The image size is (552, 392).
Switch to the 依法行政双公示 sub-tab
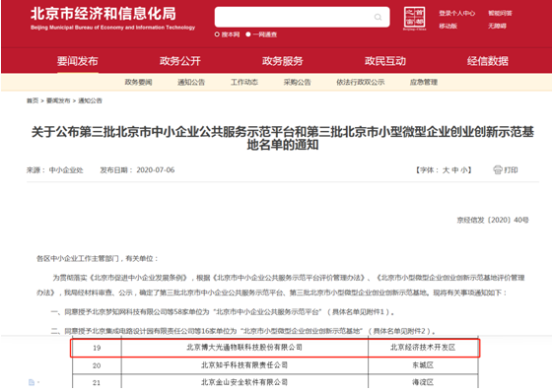360,82
